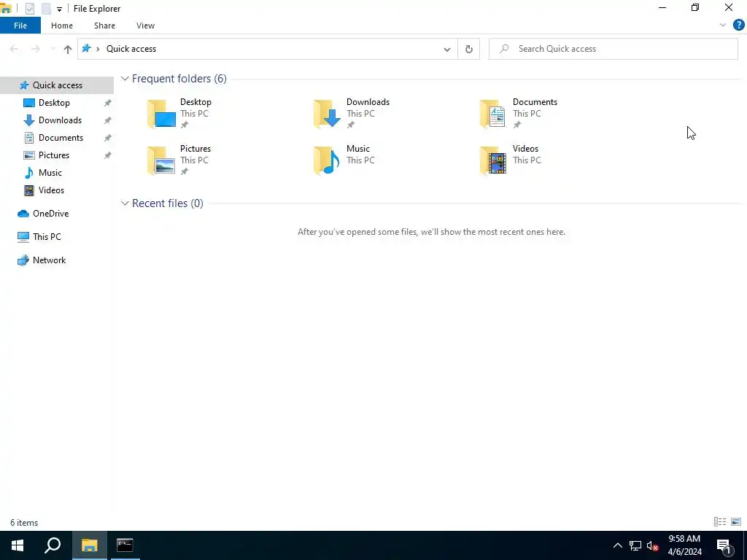
Task: Click the Forward navigation arrow
Action: coord(35,49)
